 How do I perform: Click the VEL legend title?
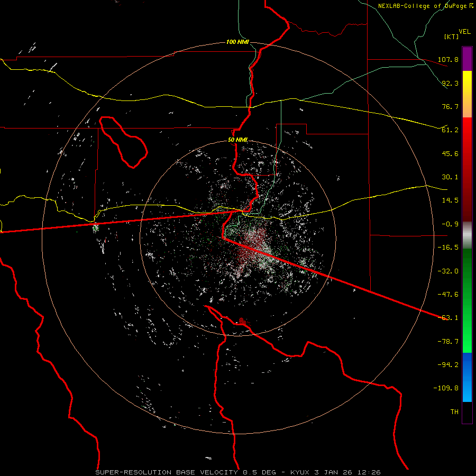[464, 32]
